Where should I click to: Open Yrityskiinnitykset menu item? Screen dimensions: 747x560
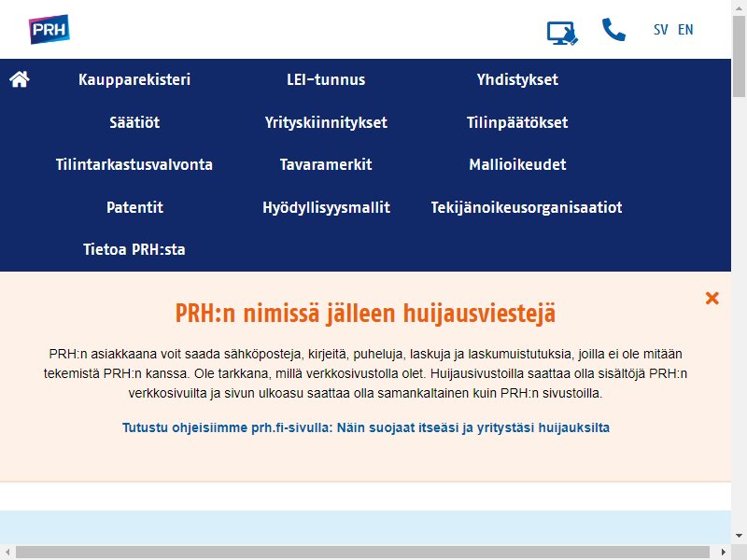pyautogui.click(x=326, y=122)
